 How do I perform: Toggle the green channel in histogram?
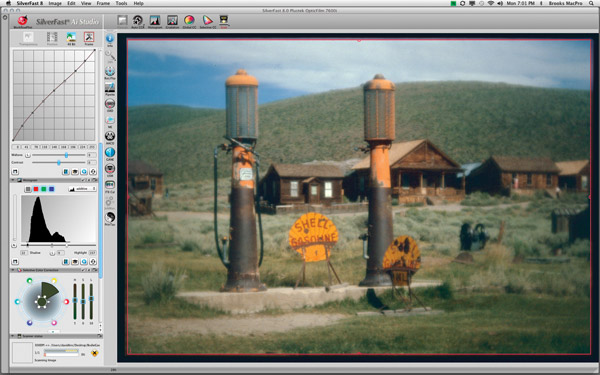44,189
